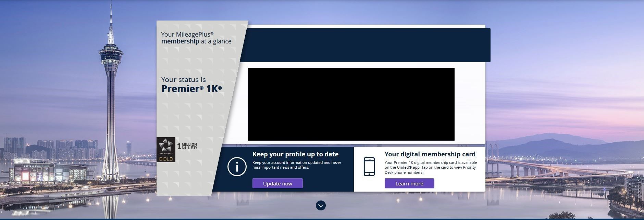Click the 'Your digital membership card' heading

tap(430, 154)
